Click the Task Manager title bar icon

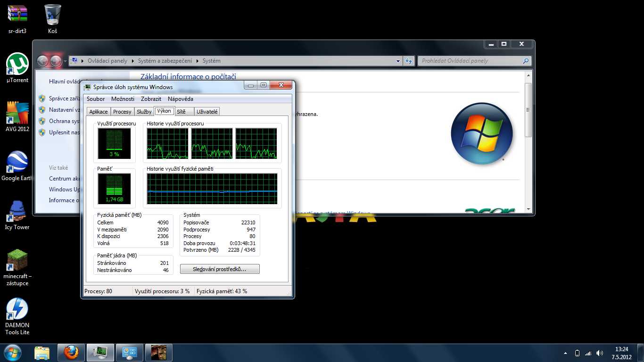pyautogui.click(x=87, y=87)
